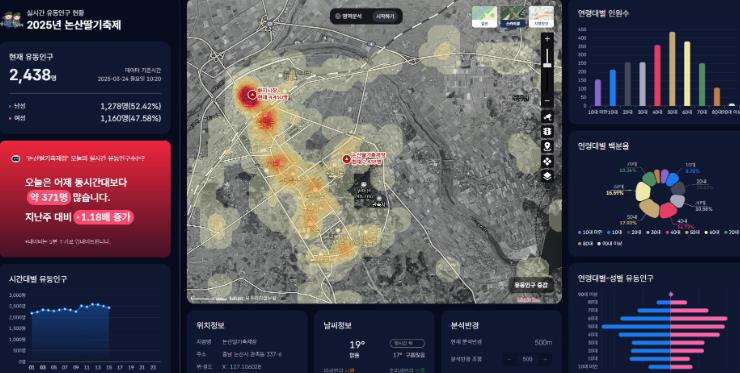Select the four-way pan control icon

click(x=547, y=161)
